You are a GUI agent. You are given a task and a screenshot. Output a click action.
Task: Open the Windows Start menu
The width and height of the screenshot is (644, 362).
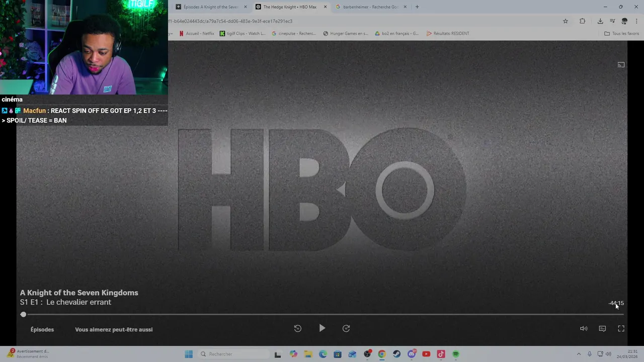189,354
